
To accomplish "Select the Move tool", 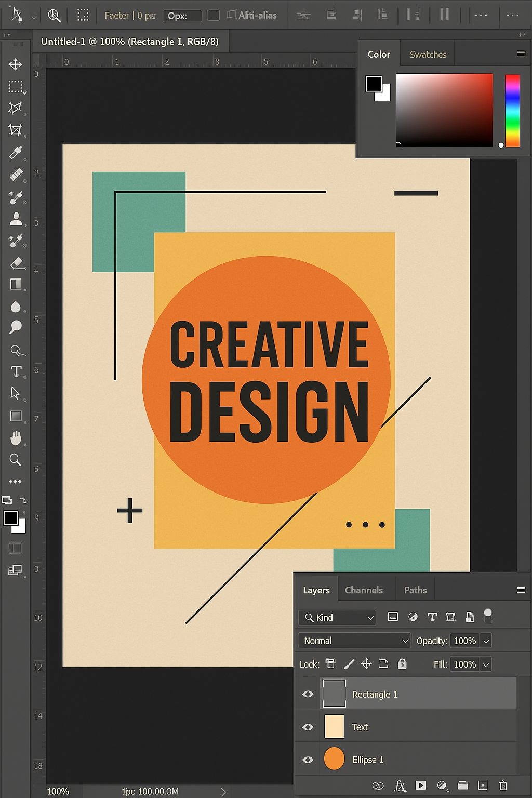I will [15, 64].
